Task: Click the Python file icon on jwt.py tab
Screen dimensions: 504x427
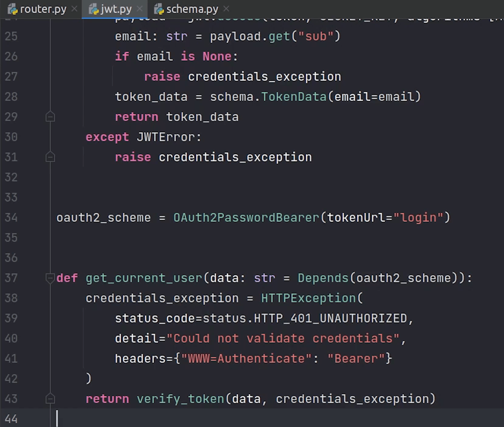Action: [x=94, y=10]
